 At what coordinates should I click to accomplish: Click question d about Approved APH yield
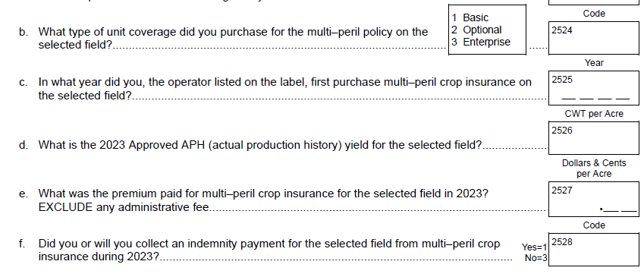[259, 145]
